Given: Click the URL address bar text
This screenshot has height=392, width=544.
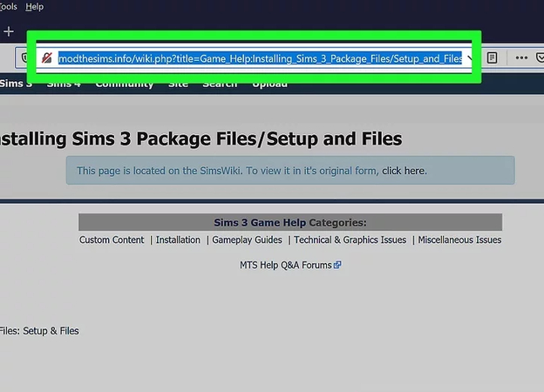Looking at the screenshot, I should pos(260,58).
